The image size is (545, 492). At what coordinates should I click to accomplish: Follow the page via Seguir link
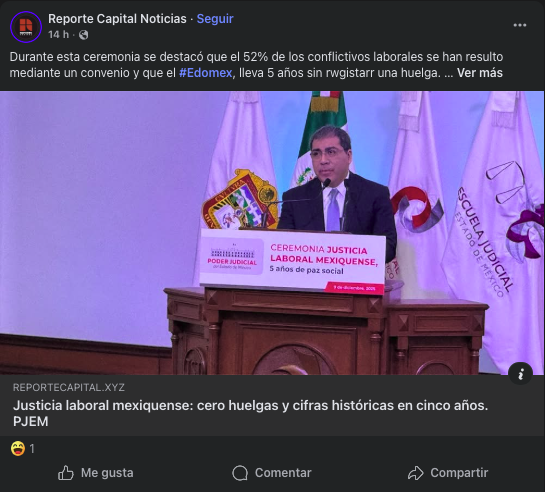215,19
